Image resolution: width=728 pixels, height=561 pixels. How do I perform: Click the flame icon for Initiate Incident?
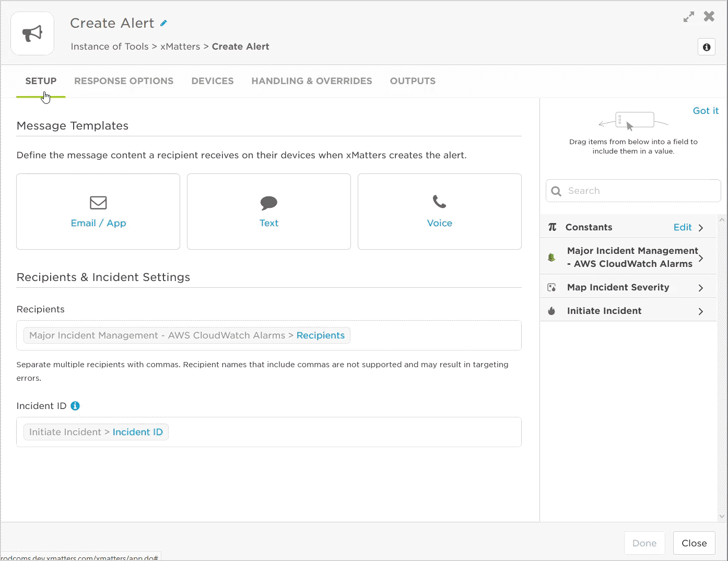(551, 311)
